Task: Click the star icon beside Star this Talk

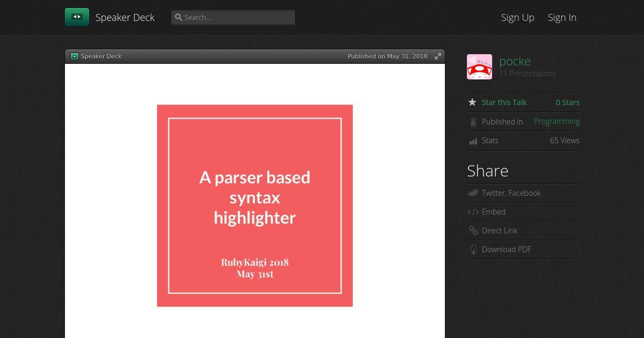Action: coord(472,102)
